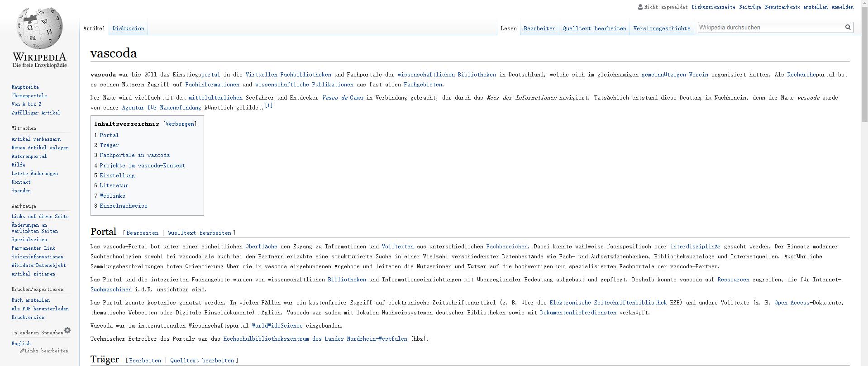The image size is (868, 366).
Task: Click the search magnifier icon
Action: pos(848,28)
